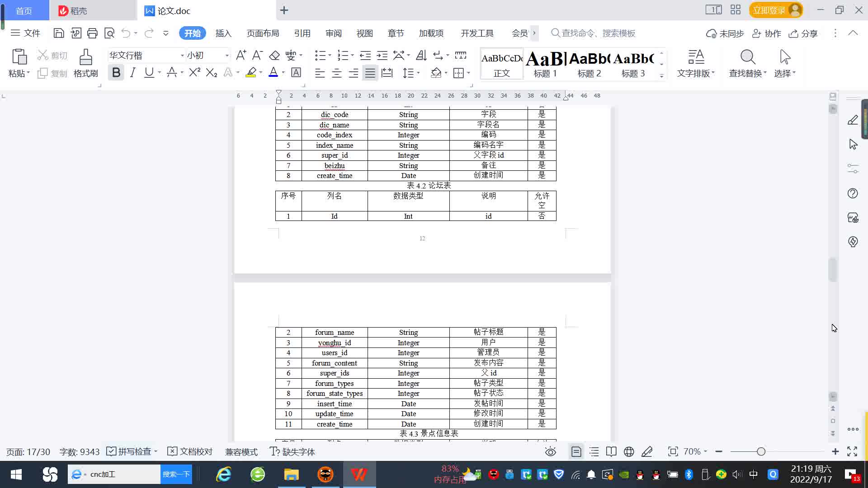Select the Format Painter tool
The width and height of the screenshot is (868, 488).
coord(86,63)
